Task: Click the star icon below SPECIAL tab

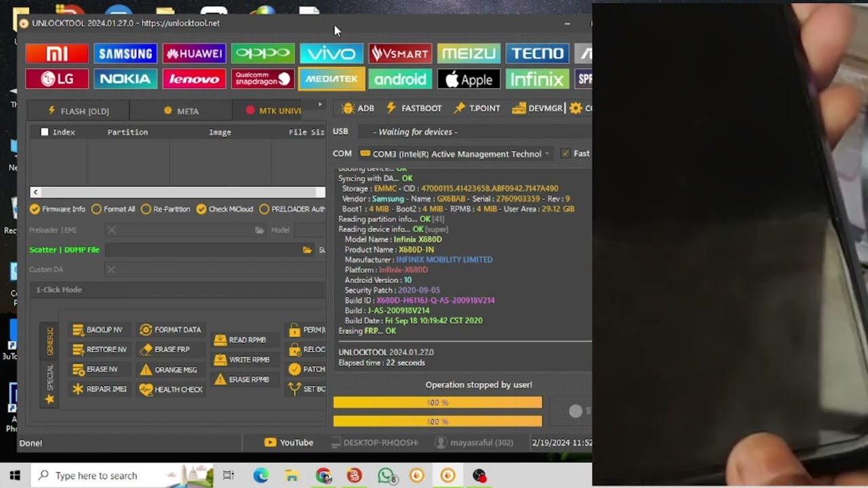Action: click(x=50, y=399)
